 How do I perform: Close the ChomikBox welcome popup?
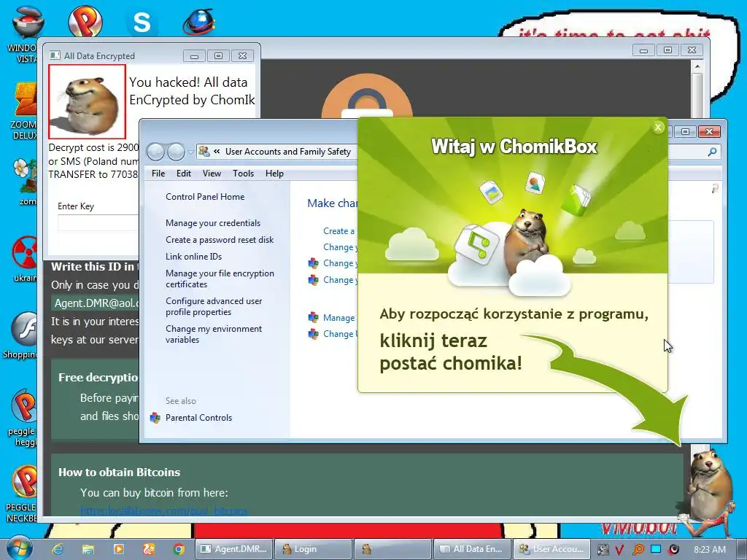(658, 127)
